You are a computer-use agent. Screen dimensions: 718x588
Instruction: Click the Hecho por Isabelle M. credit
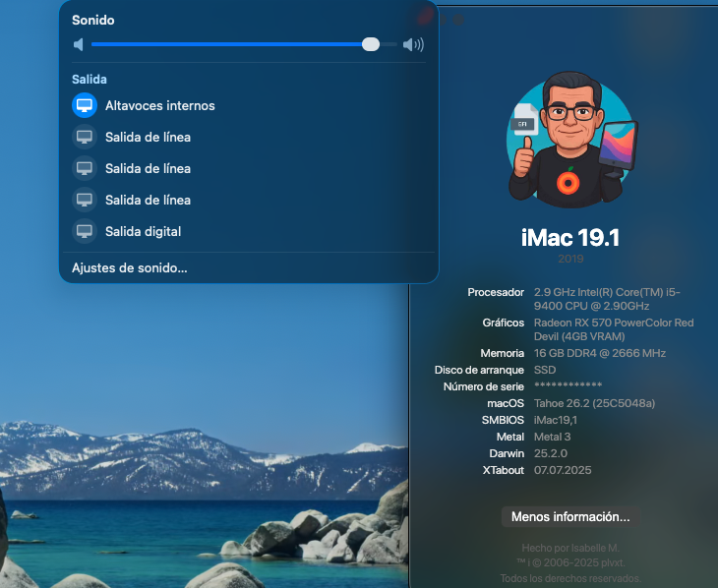point(570,548)
